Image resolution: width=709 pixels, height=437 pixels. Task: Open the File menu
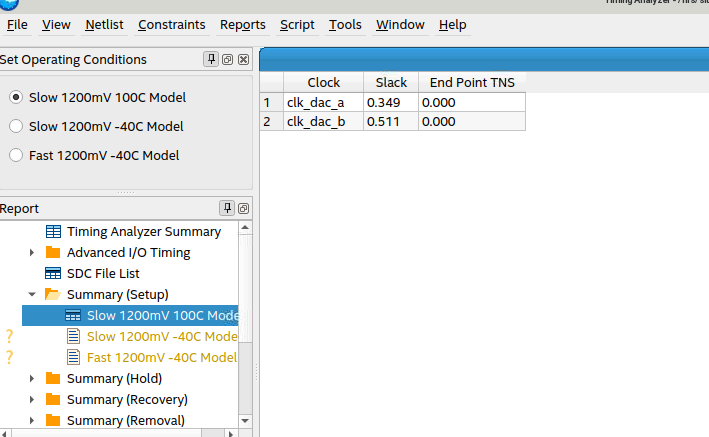[x=17, y=24]
